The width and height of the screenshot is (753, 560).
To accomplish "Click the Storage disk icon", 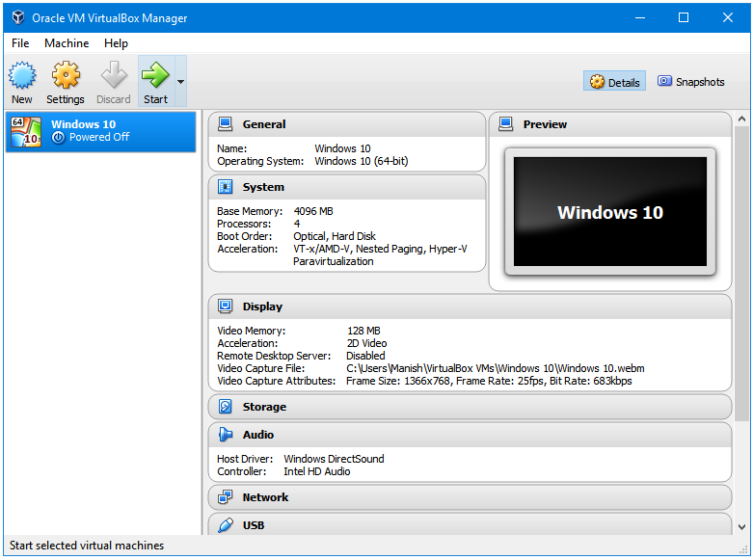I will pyautogui.click(x=226, y=407).
